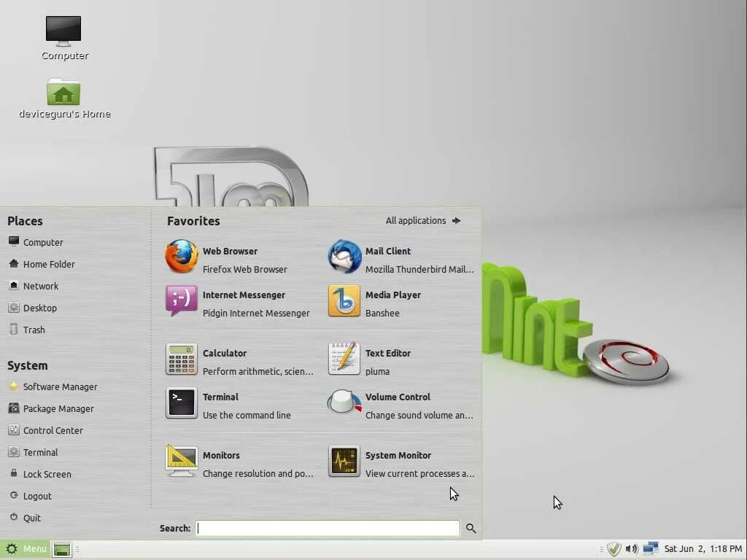The width and height of the screenshot is (747, 560).
Task: Toggle the Menu button on the panel
Action: 24,549
